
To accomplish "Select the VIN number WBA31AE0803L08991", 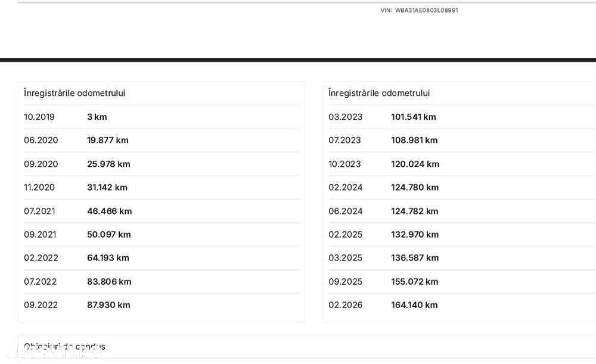I will (426, 10).
